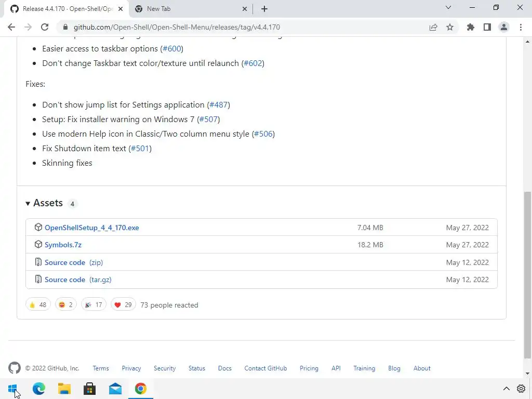This screenshot has width=532, height=399.
Task: Click the 73 people reacted text
Action: (169, 305)
